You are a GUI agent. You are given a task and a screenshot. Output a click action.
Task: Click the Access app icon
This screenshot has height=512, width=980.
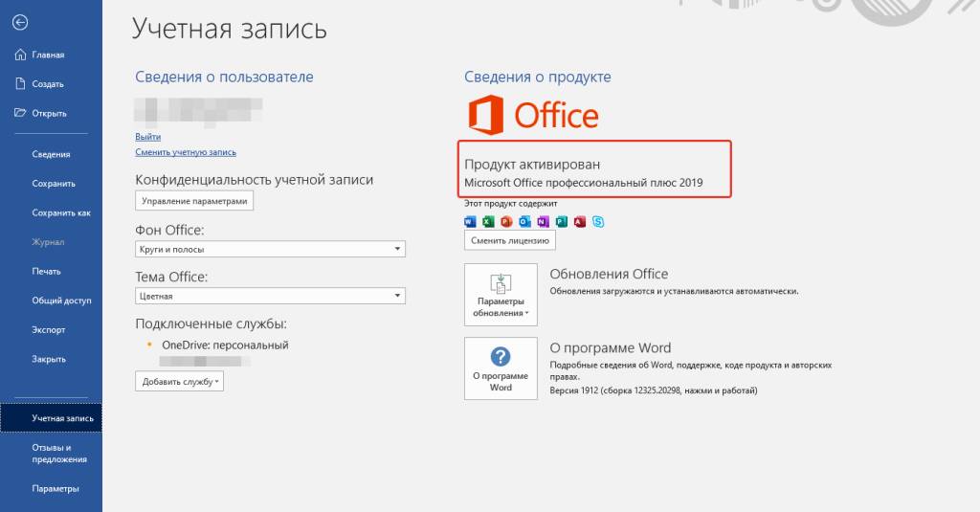(580, 221)
